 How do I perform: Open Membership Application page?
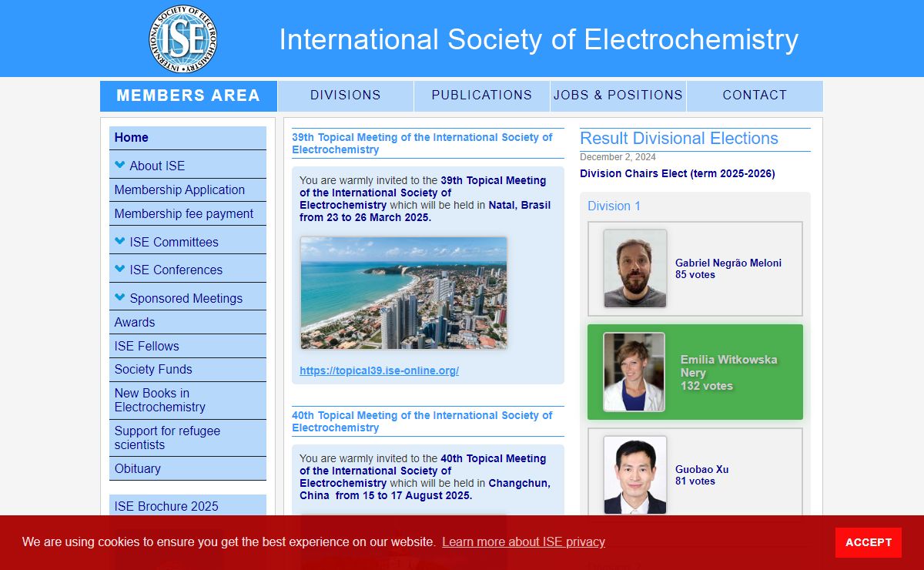188,189
